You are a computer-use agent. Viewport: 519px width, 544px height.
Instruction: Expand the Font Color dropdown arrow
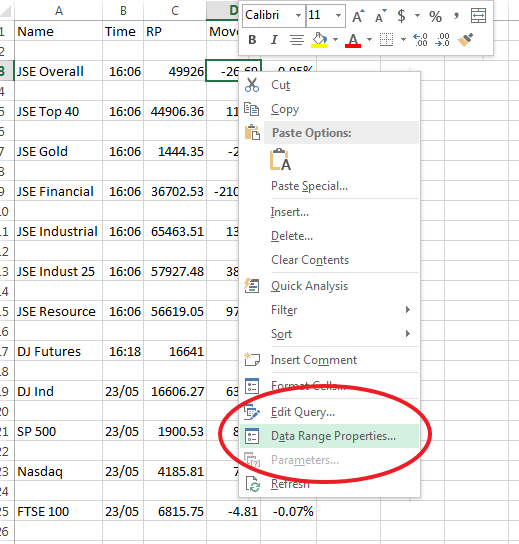coord(369,40)
